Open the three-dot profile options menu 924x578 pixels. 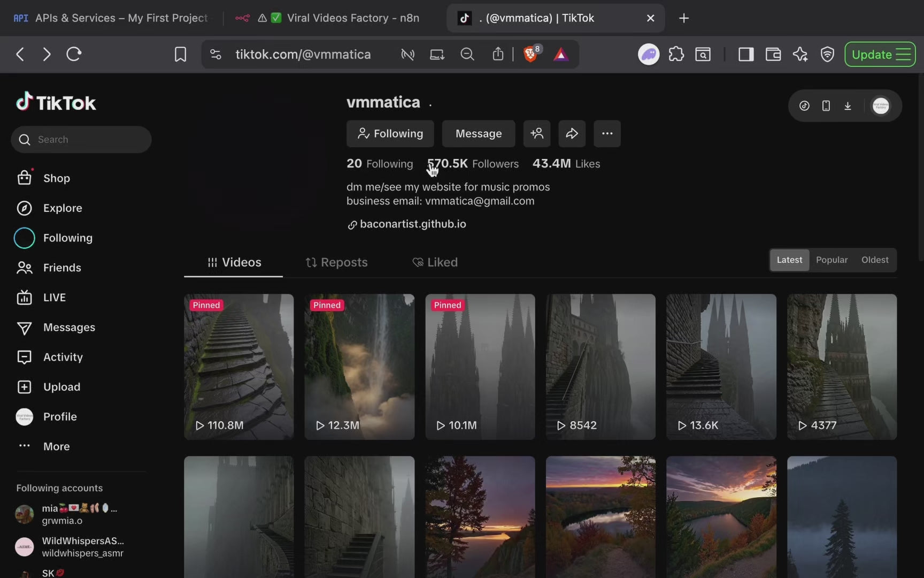click(607, 134)
